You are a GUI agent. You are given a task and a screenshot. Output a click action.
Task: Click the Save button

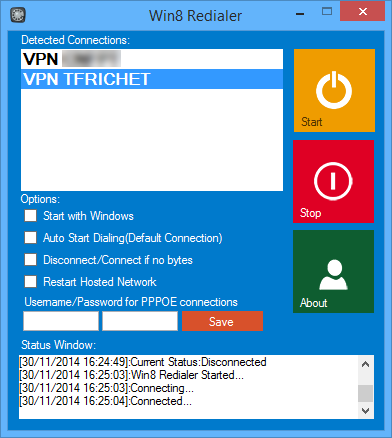coord(222,321)
